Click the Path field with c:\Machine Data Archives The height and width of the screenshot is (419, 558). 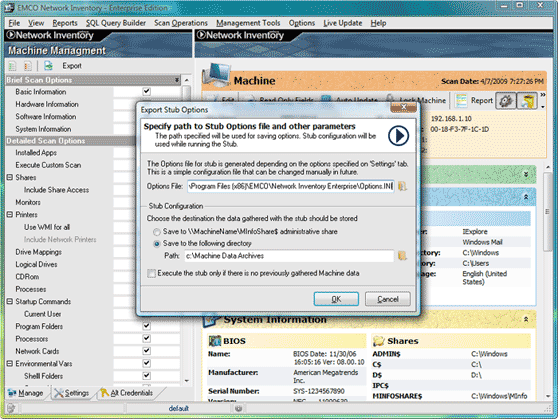tap(289, 256)
